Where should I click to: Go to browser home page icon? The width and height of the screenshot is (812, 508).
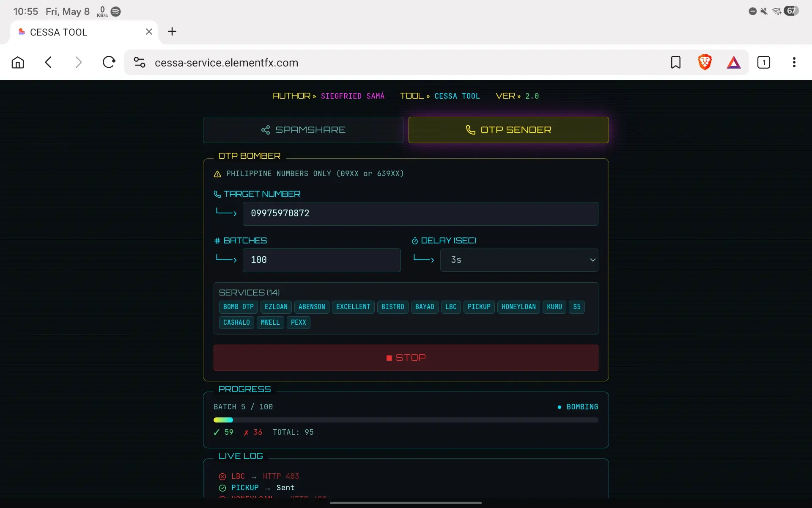tap(18, 63)
